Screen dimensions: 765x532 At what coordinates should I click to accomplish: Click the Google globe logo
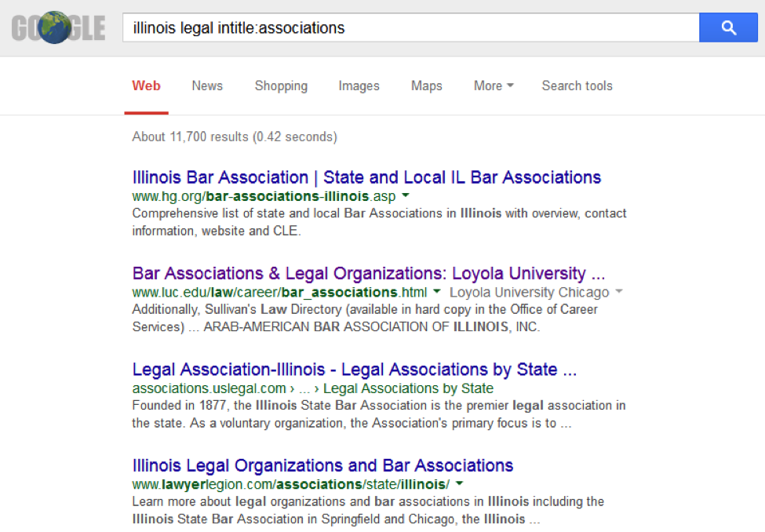point(58,28)
